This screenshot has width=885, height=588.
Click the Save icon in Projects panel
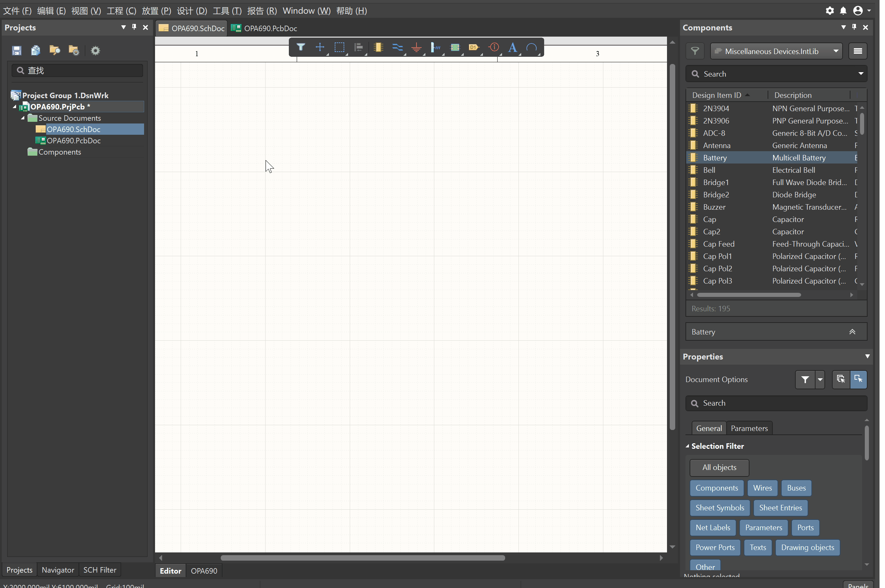17,50
